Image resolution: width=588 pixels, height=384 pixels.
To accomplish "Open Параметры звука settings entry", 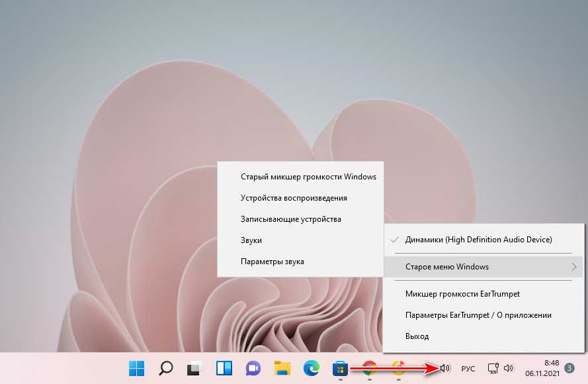I will pyautogui.click(x=272, y=262).
